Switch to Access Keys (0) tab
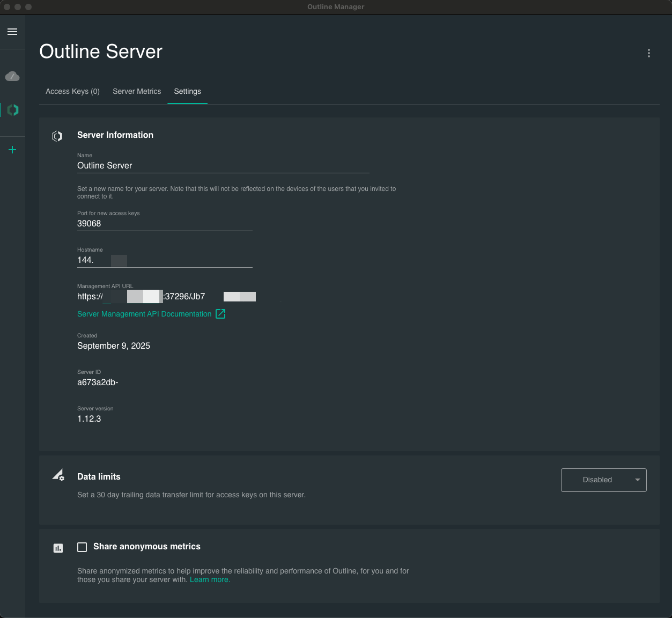Viewport: 672px width, 618px height. coord(72,91)
